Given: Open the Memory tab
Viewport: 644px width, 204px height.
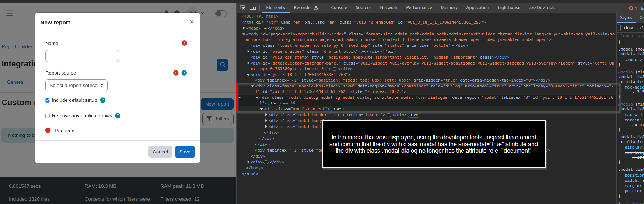Looking at the screenshot, I should pos(449,7).
